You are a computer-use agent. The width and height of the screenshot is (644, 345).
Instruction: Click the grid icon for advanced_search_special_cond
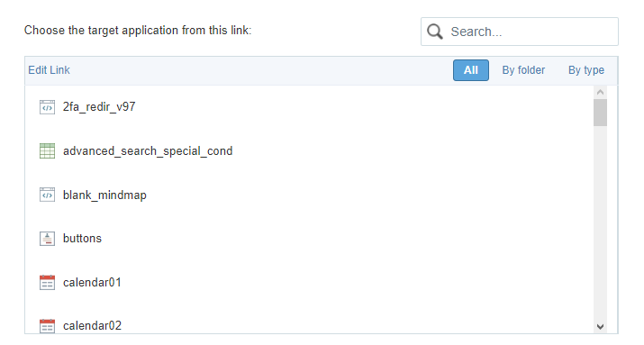[x=47, y=150]
